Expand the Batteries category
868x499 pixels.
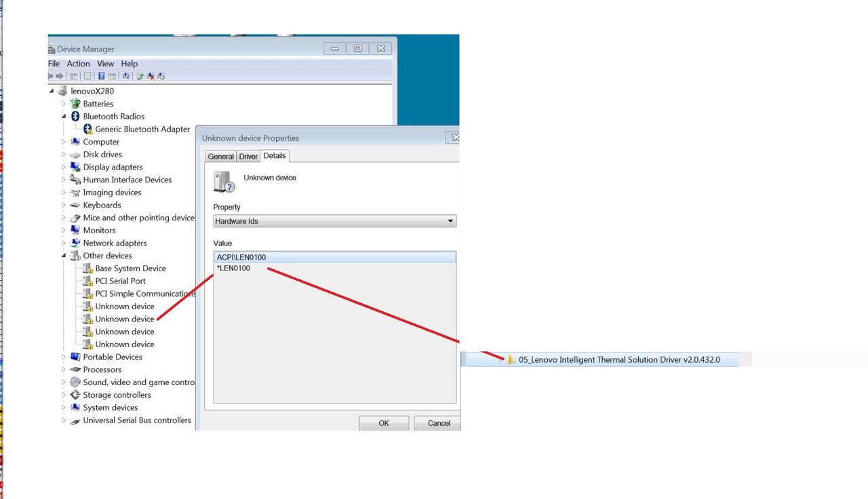pyautogui.click(x=64, y=104)
